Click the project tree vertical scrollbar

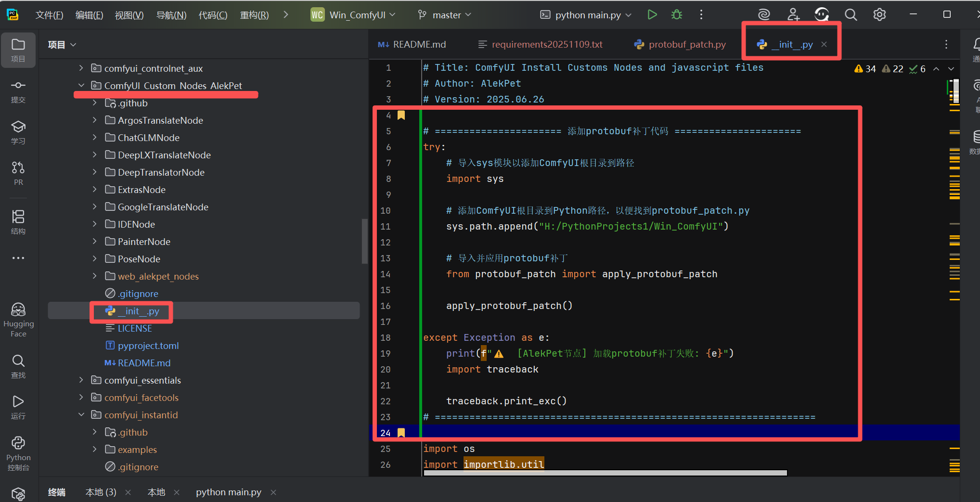[365, 242]
